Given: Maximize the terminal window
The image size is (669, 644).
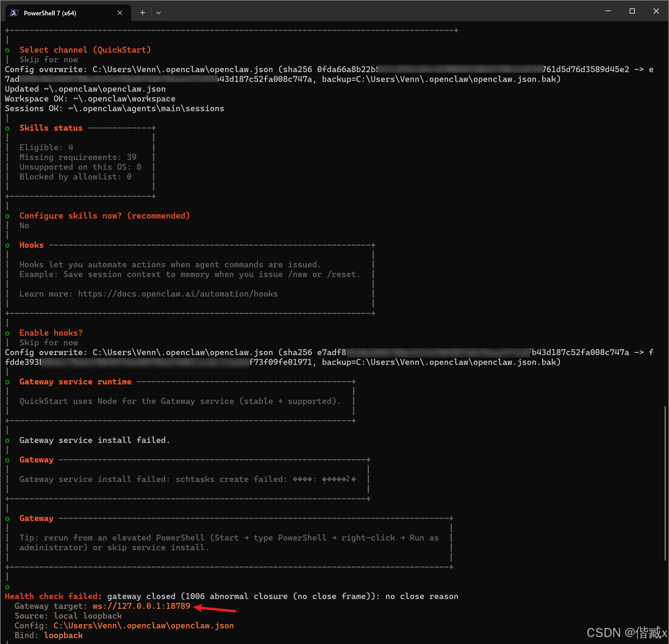Looking at the screenshot, I should (632, 11).
